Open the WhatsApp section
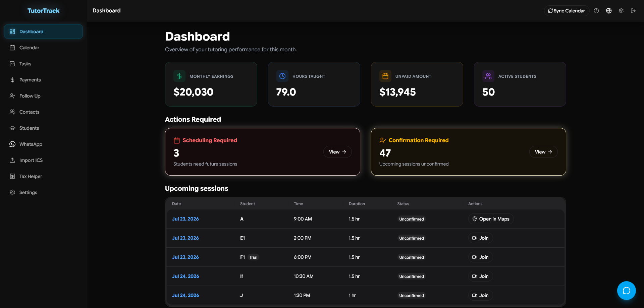Screen dimensions: 644x308 click(43, 144)
